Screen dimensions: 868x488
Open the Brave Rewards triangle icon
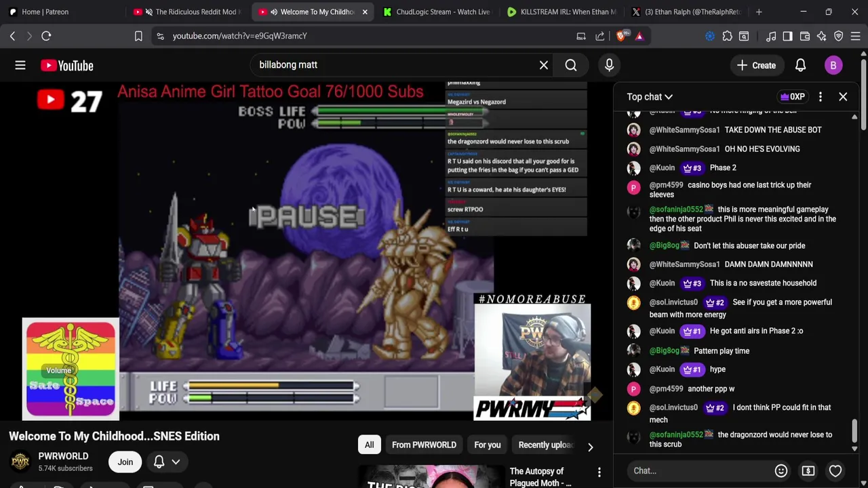639,36
